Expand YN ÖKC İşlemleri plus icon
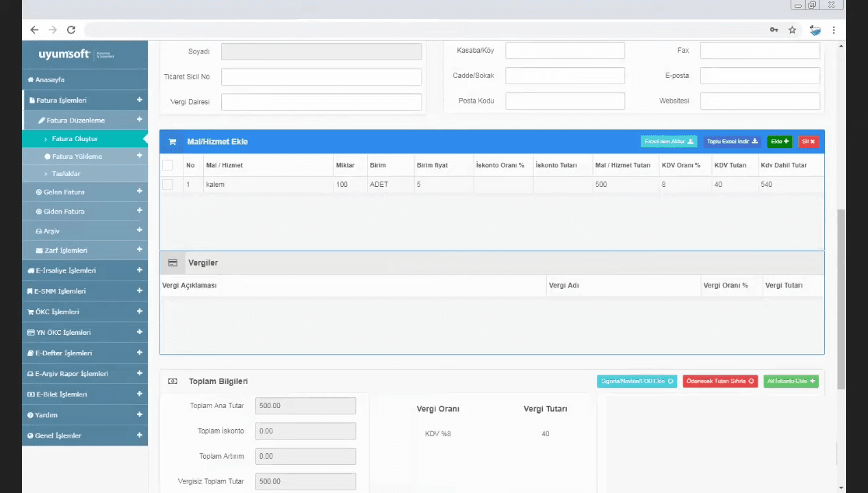This screenshot has width=868, height=493. click(140, 332)
